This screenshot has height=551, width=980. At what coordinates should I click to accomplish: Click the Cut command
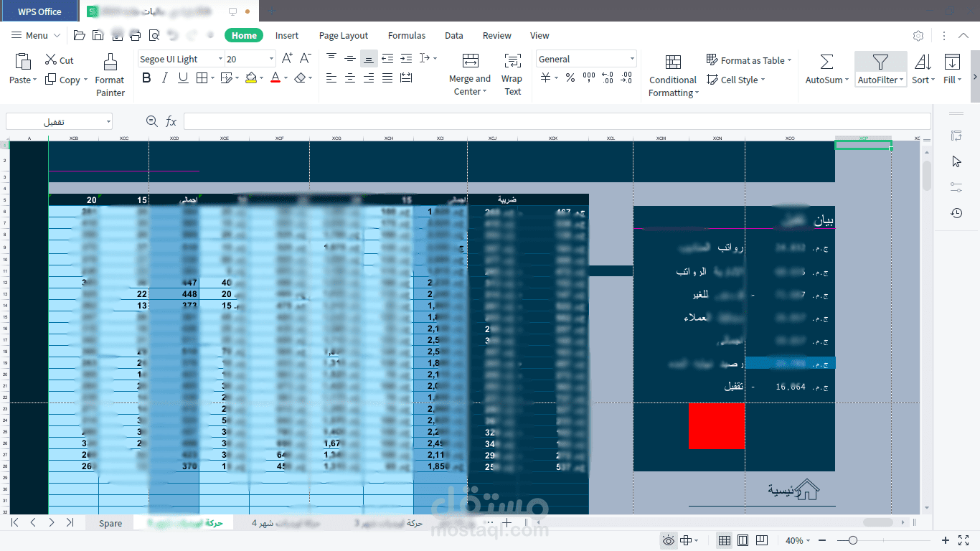59,60
